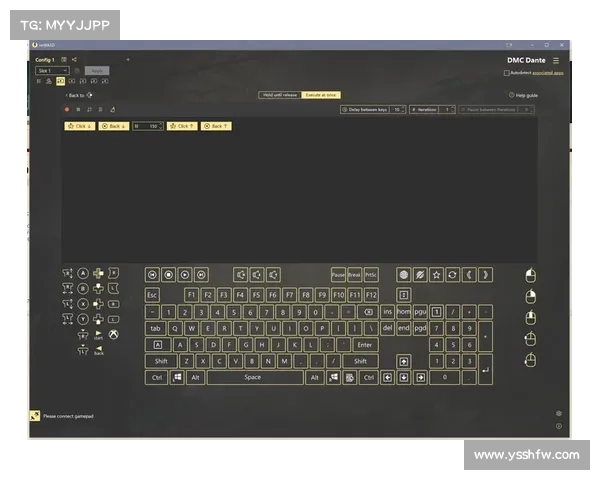The image size is (600, 480).
Task: Click the Xbox home button icon
Action: point(114,334)
